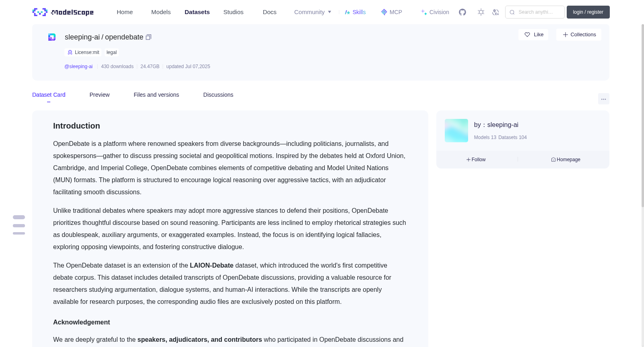Click the author name in the by: sleeping-ai card
The image size is (644, 347).
pos(503,125)
